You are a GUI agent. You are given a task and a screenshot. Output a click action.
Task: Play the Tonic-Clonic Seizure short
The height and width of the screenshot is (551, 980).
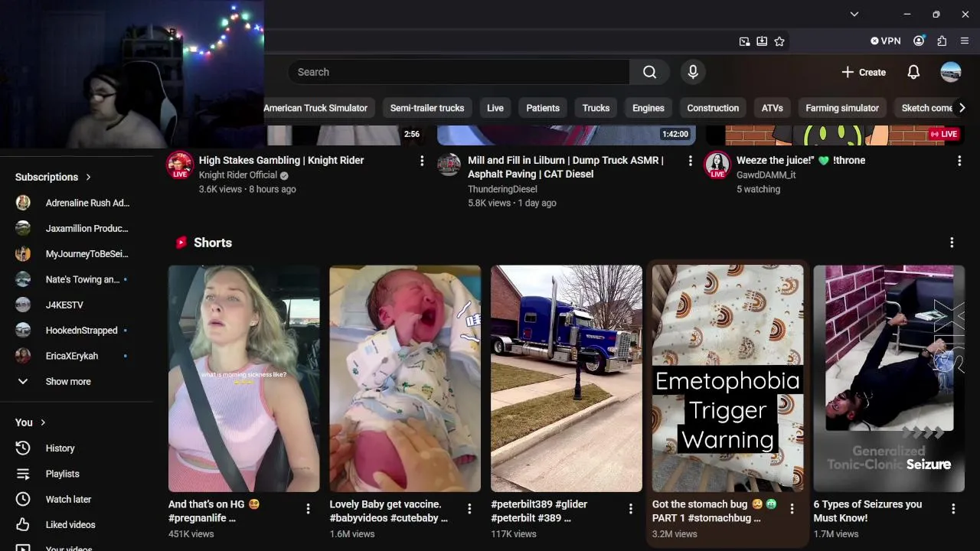(889, 378)
